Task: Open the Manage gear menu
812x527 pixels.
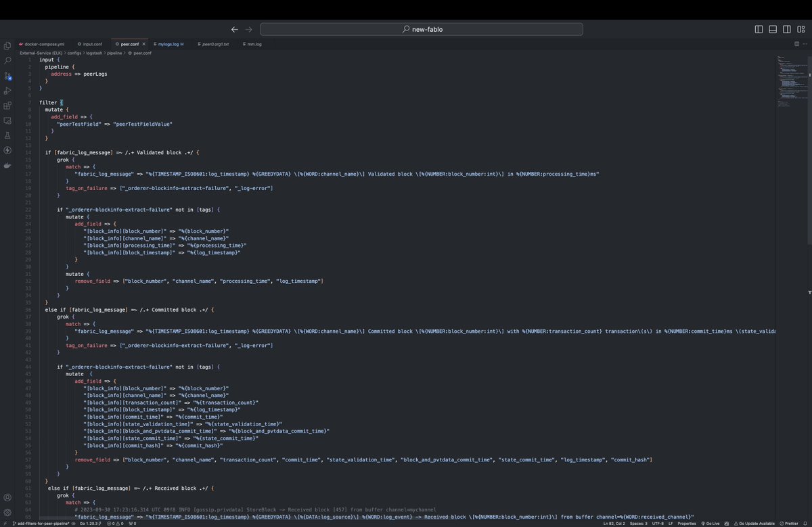Action: point(8,513)
